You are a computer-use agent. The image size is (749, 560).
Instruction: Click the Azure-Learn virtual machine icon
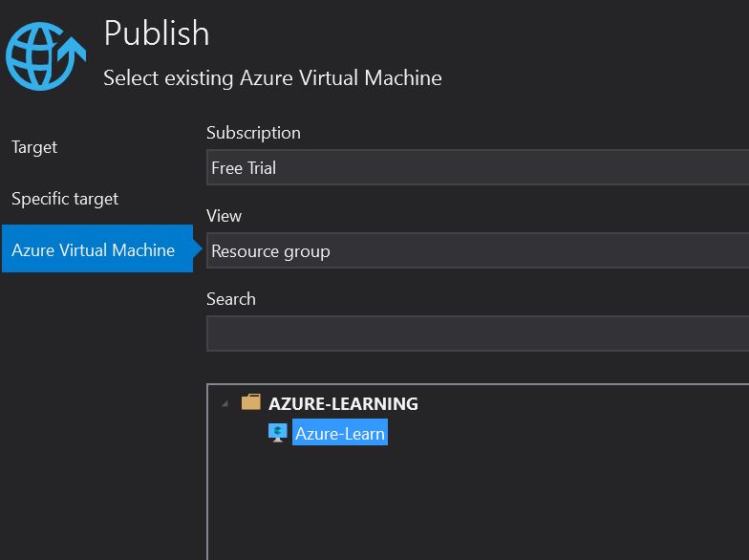click(x=278, y=433)
